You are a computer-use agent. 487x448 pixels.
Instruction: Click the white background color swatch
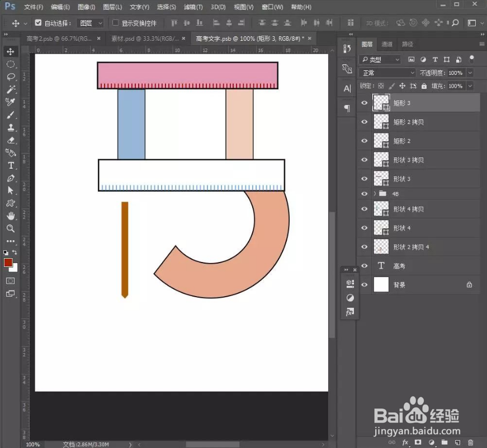[x=15, y=268]
